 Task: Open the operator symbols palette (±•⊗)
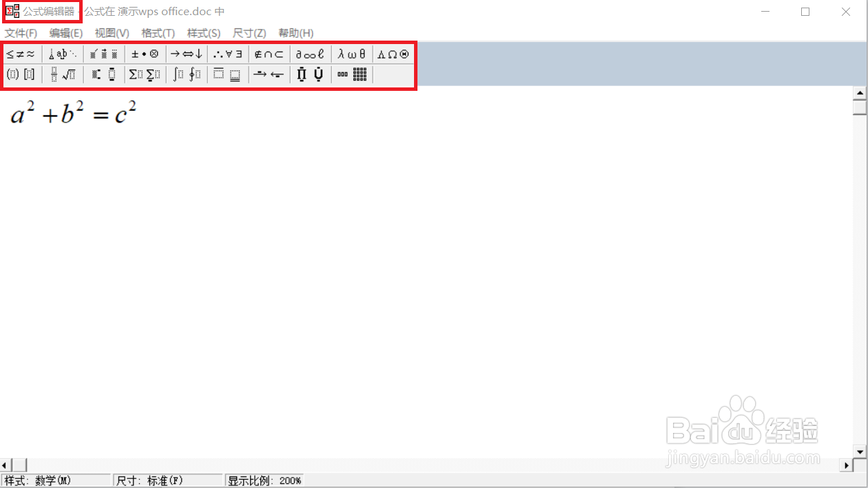click(145, 54)
